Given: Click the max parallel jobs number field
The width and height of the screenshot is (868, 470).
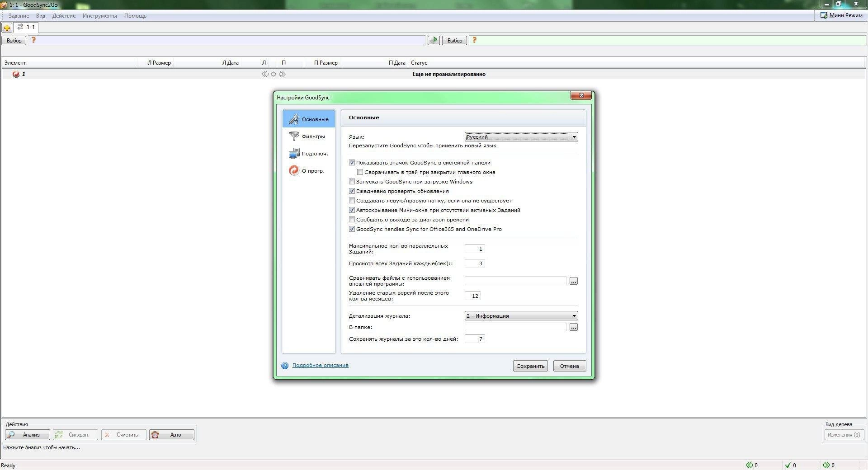Looking at the screenshot, I should coord(475,249).
